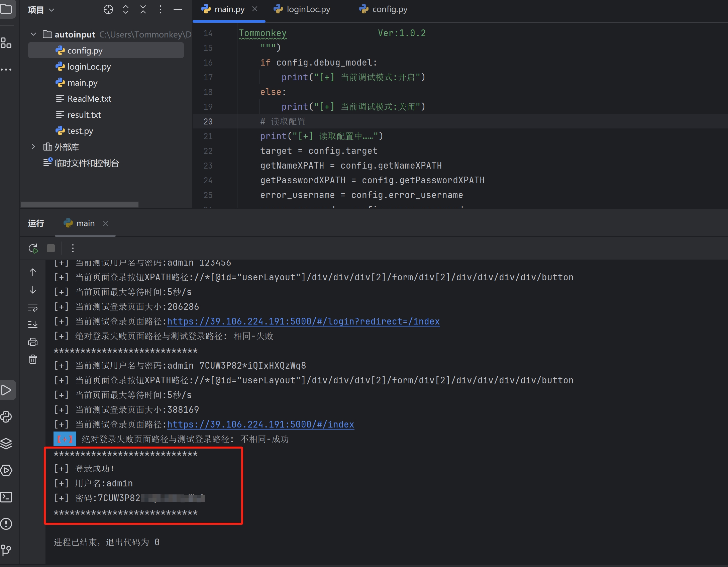The width and height of the screenshot is (728, 567).
Task: Open the project view dropdown labeled 项目
Action: click(41, 10)
